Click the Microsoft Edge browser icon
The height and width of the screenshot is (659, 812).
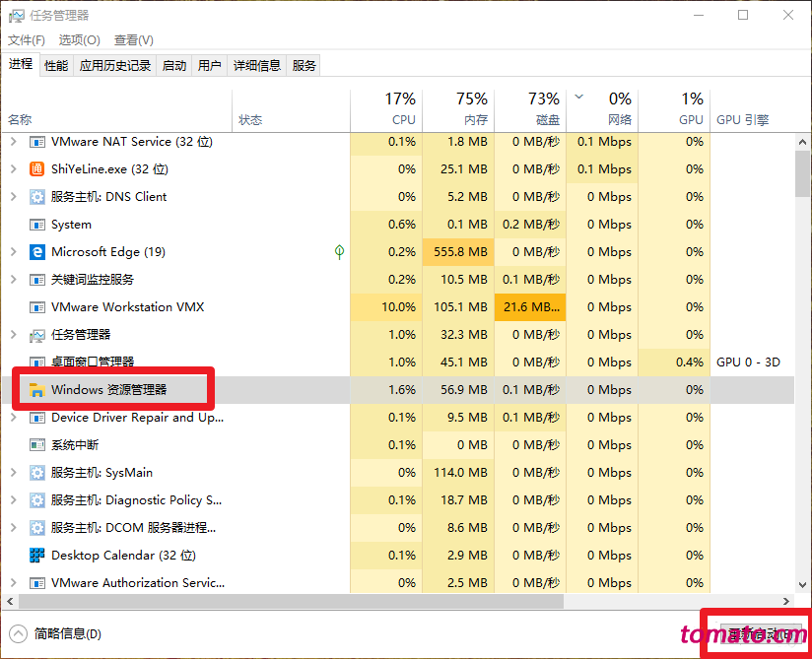pyautogui.click(x=36, y=252)
